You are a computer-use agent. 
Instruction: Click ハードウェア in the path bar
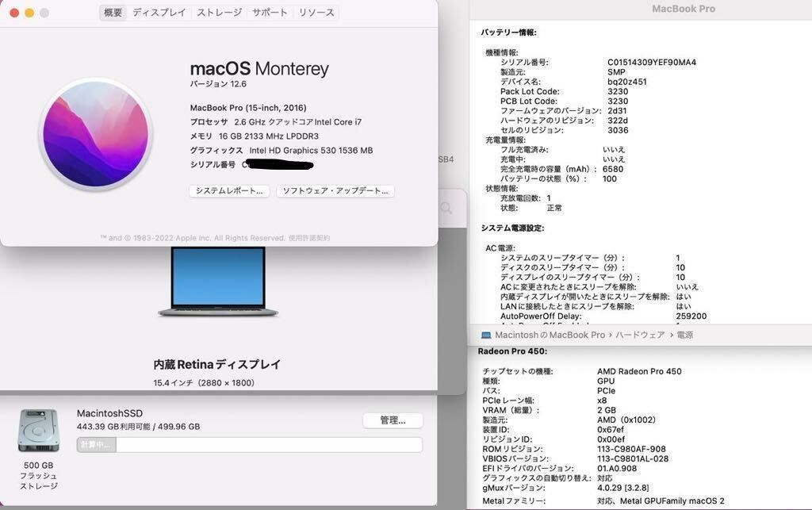pos(640,335)
